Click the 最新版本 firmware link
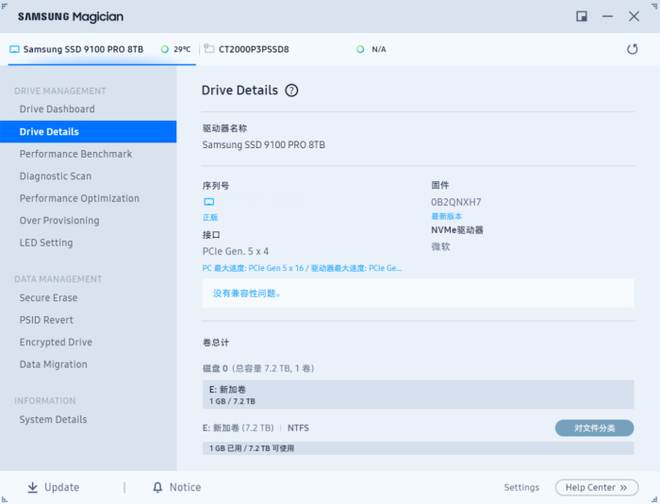The image size is (660, 504). tap(446, 216)
